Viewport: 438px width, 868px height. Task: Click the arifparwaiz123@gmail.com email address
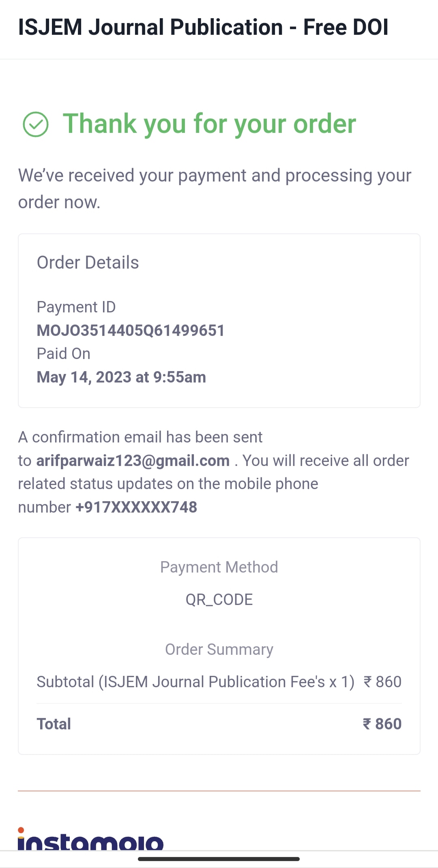point(133,461)
